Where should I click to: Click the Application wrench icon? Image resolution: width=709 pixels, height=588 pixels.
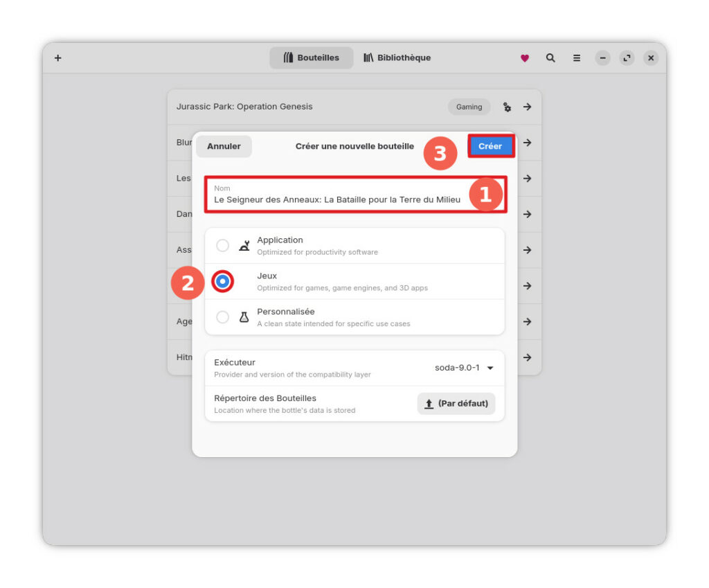pyautogui.click(x=244, y=246)
